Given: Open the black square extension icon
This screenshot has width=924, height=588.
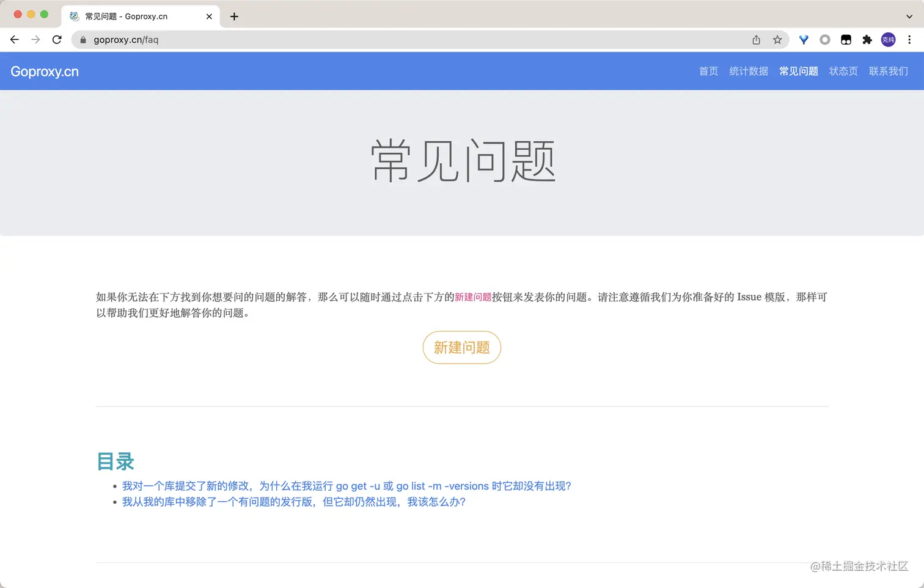Looking at the screenshot, I should coord(846,40).
